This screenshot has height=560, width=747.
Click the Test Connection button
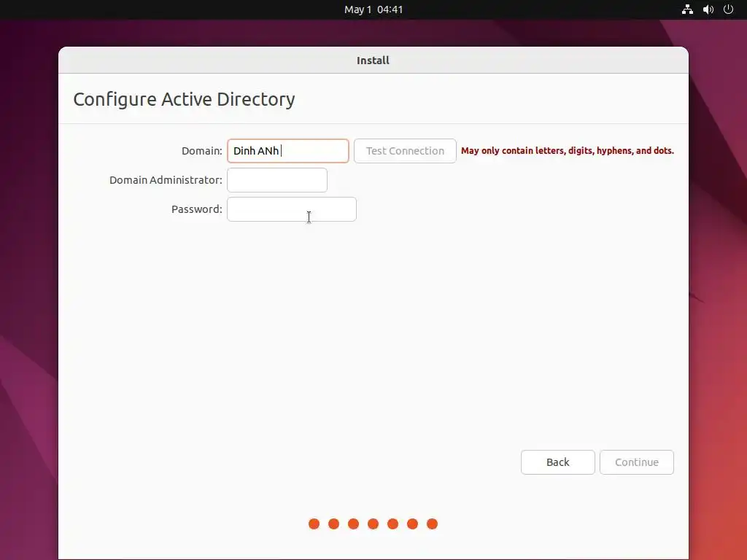pyautogui.click(x=405, y=151)
